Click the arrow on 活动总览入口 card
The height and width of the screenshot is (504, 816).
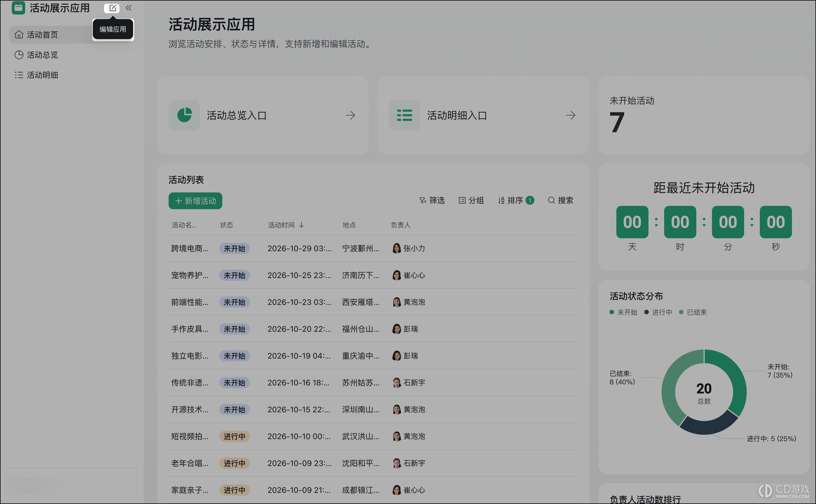(x=350, y=115)
